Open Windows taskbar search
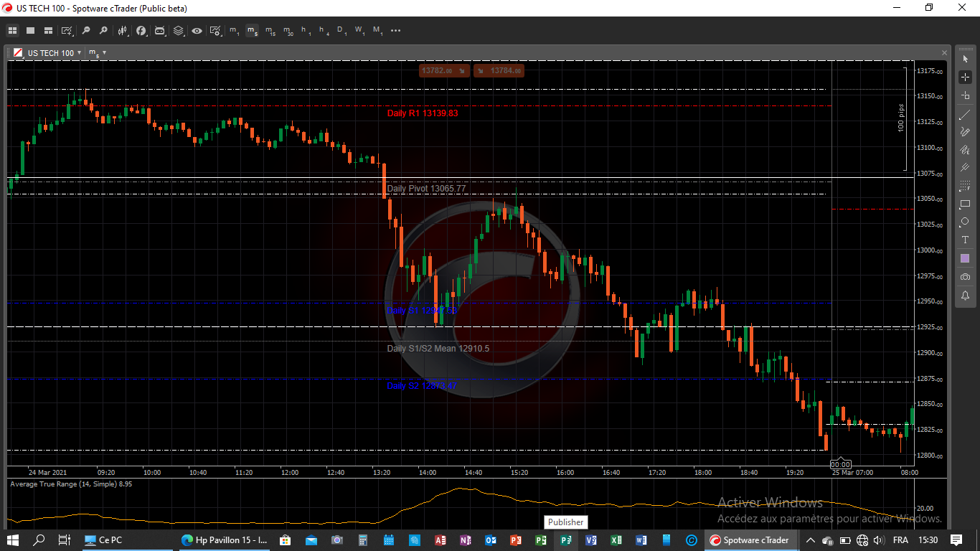Viewport: 980px width, 551px height. tap(39, 540)
